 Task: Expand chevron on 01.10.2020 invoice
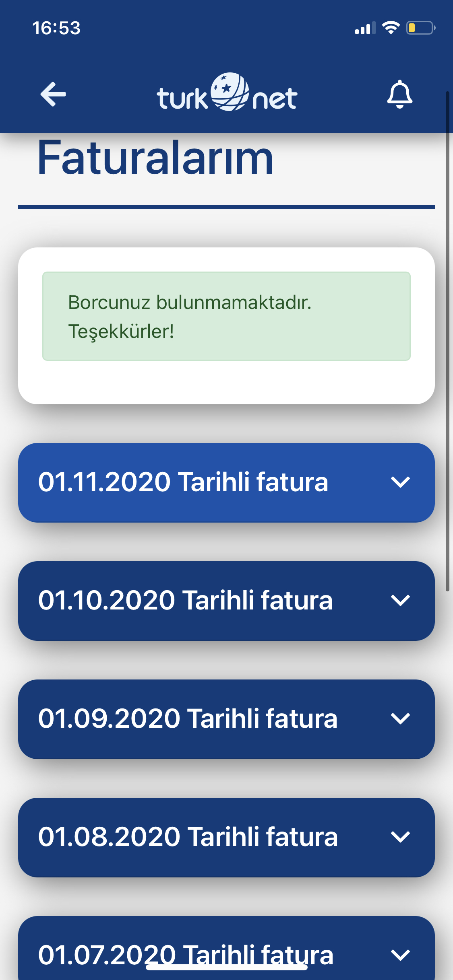(400, 601)
